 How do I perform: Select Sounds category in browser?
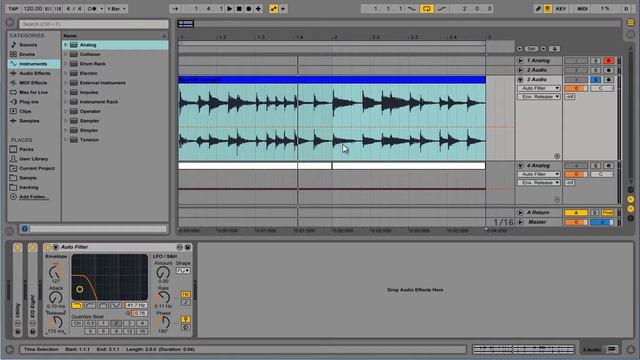coord(28,45)
